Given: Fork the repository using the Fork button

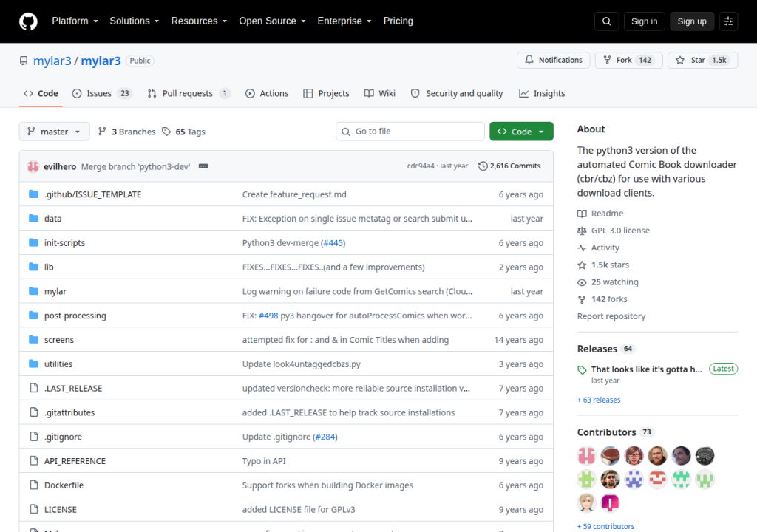Looking at the screenshot, I should 628,60.
